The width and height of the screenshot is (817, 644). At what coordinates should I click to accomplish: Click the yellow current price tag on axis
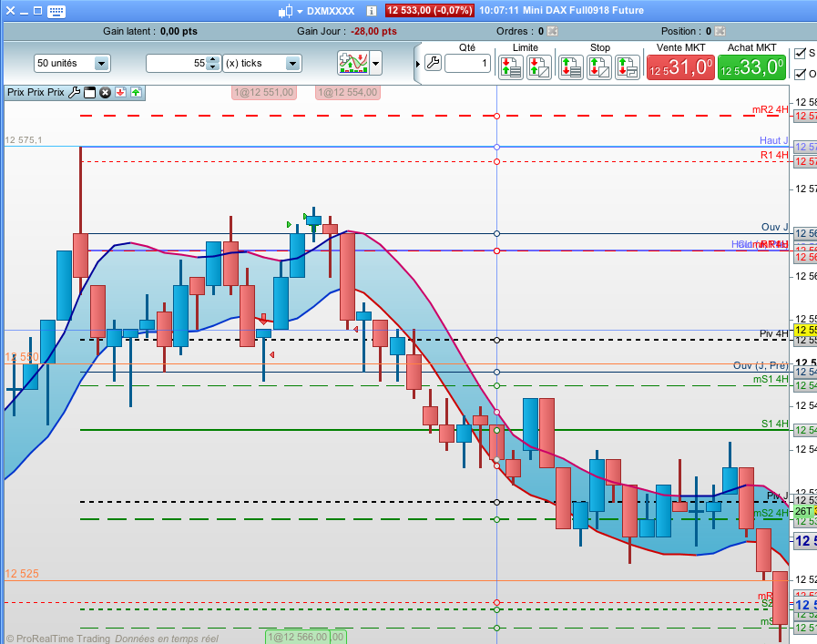[x=805, y=330]
